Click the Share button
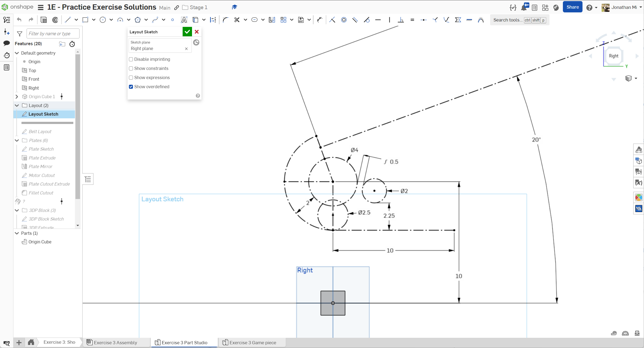Image resolution: width=644 pixels, height=348 pixels. pyautogui.click(x=572, y=7)
